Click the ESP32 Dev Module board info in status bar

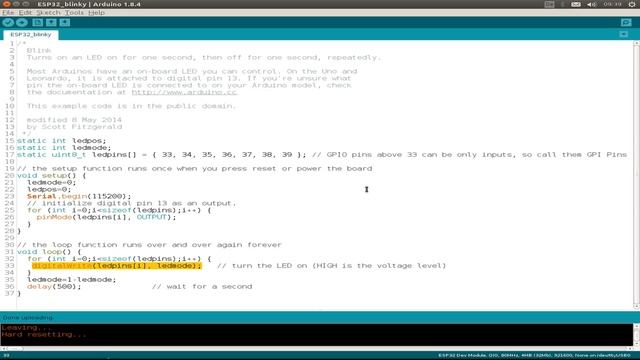point(534,356)
